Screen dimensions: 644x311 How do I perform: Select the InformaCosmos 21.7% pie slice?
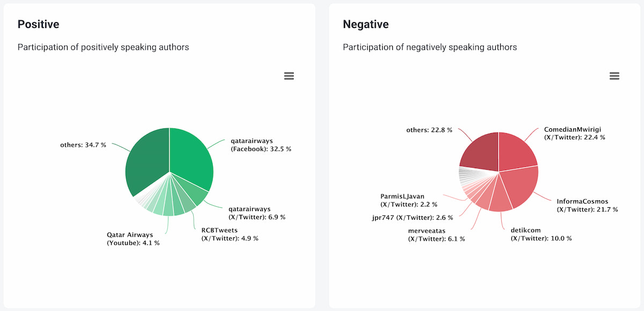tap(522, 188)
